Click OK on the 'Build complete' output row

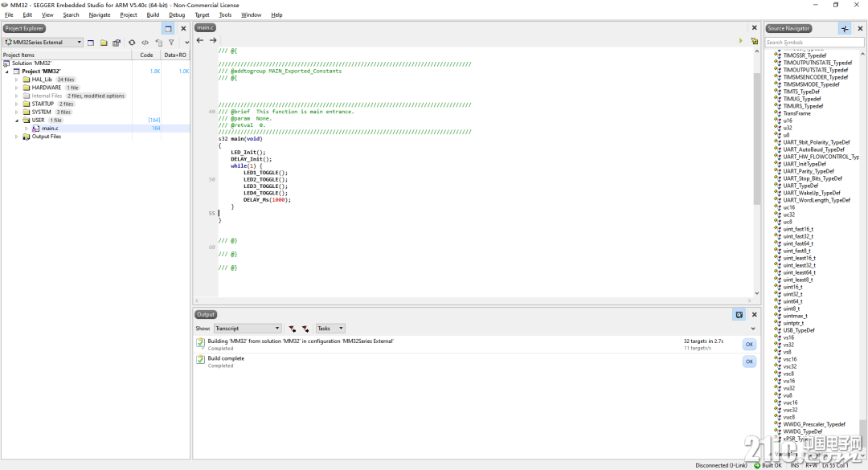(x=749, y=362)
